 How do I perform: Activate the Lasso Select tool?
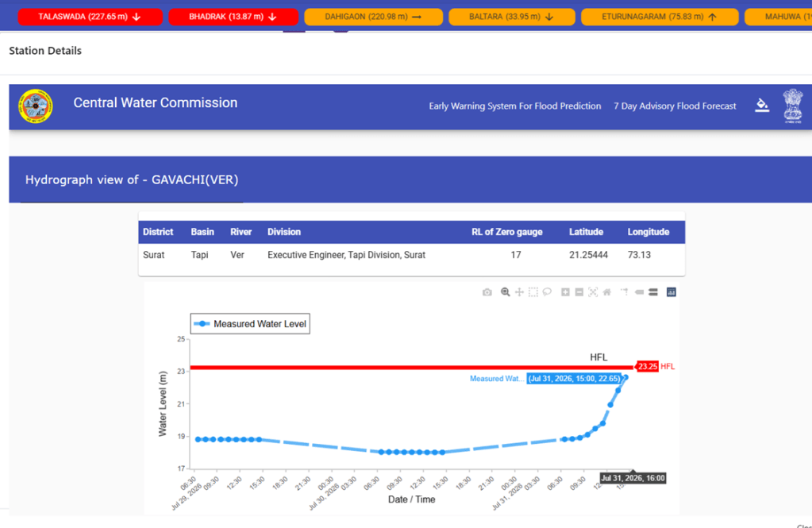coord(547,292)
